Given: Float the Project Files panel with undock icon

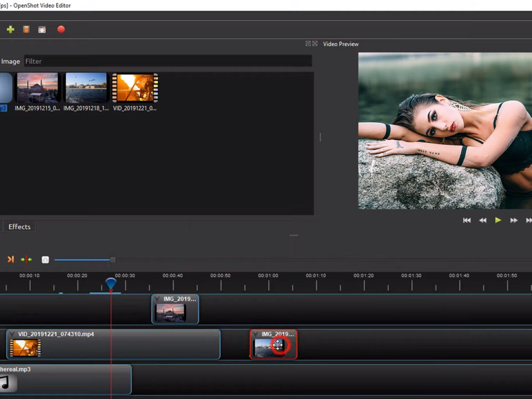Looking at the screenshot, I should [x=308, y=43].
